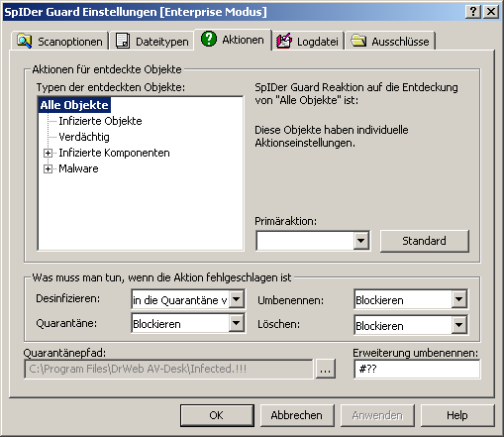The height and width of the screenshot is (437, 504).
Task: Confirm with the OK button
Action: click(217, 415)
